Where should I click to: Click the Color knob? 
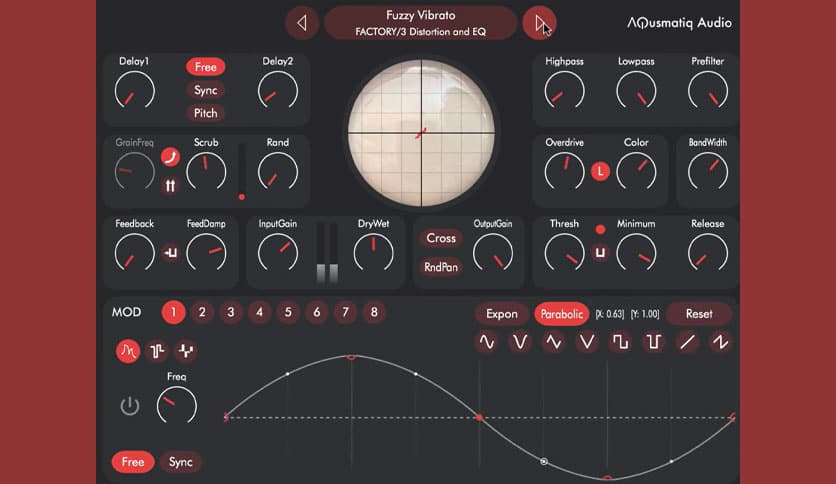(636, 172)
